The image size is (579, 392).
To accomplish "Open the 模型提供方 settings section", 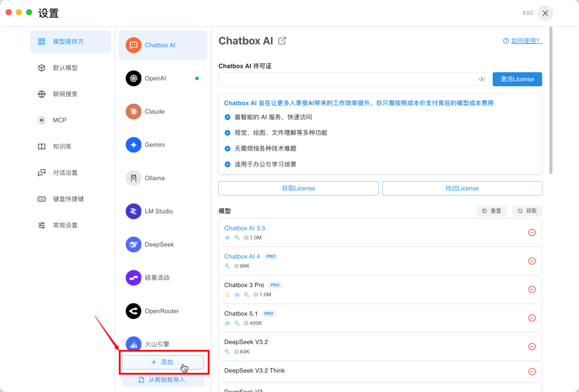I will click(71, 42).
